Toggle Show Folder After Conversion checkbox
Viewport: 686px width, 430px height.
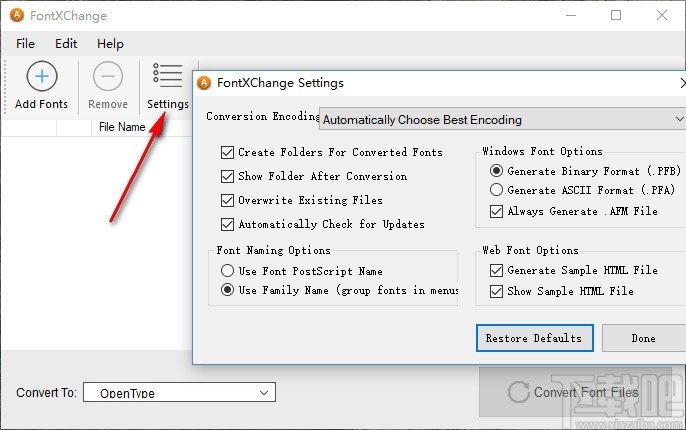click(227, 176)
